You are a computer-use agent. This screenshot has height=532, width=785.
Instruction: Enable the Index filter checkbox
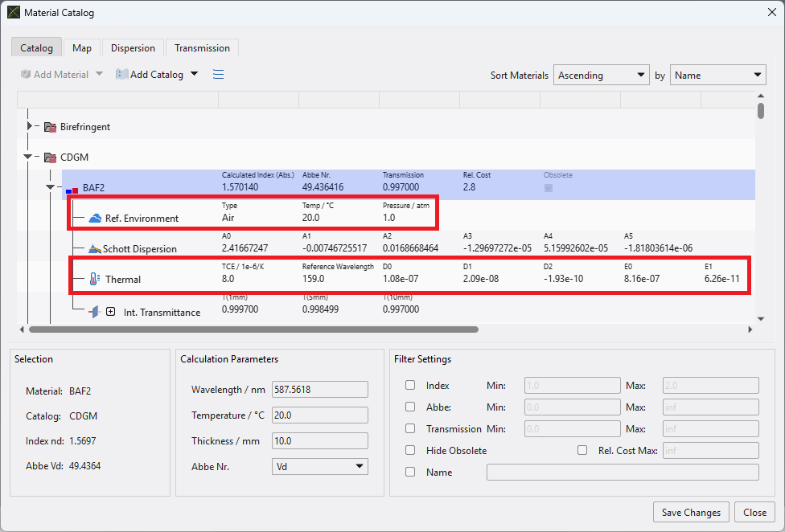tap(410, 385)
